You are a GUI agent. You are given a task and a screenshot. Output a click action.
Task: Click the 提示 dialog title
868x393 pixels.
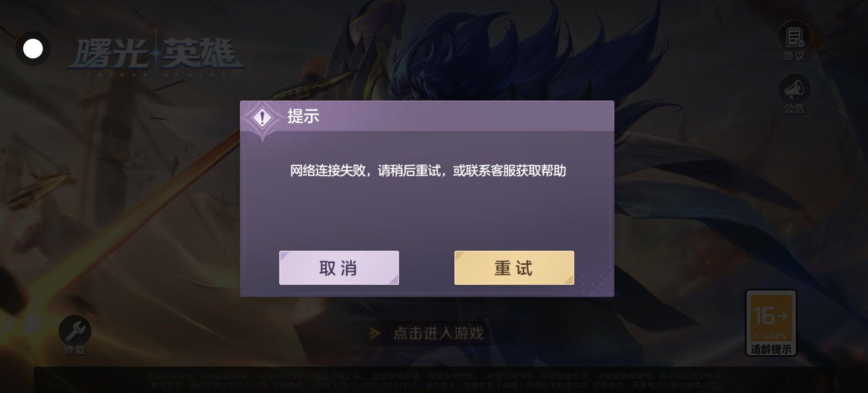point(303,116)
